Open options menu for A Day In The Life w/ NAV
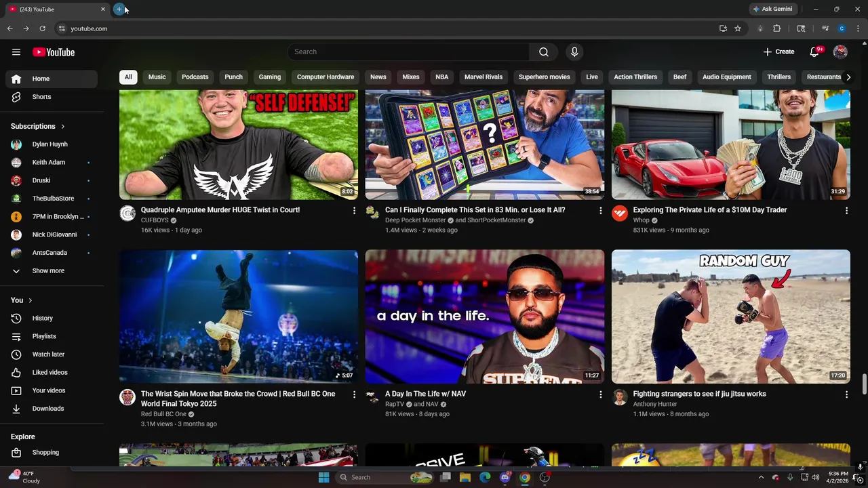868x488 pixels. click(600, 394)
